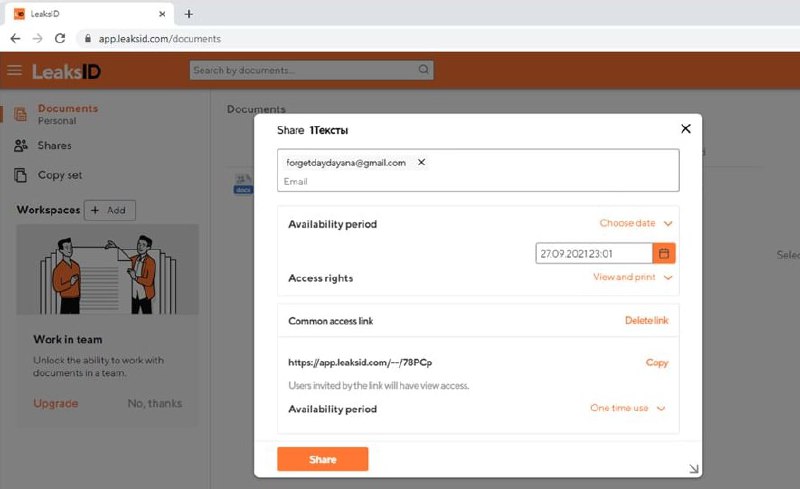Remove forgetdaydayana@gmail.com recipient
Viewport: 800px width, 489px height.
pos(421,162)
